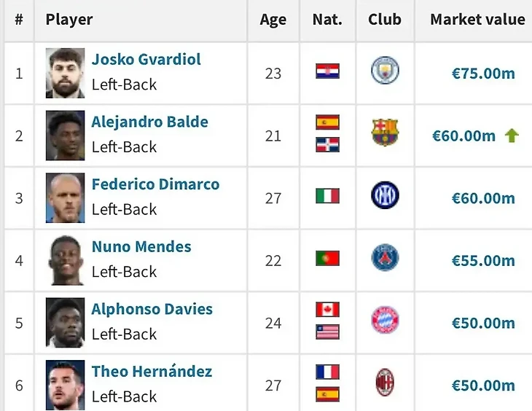Image resolution: width=532 pixels, height=411 pixels.
Task: Sort table by the Market value column
Action: (477, 20)
